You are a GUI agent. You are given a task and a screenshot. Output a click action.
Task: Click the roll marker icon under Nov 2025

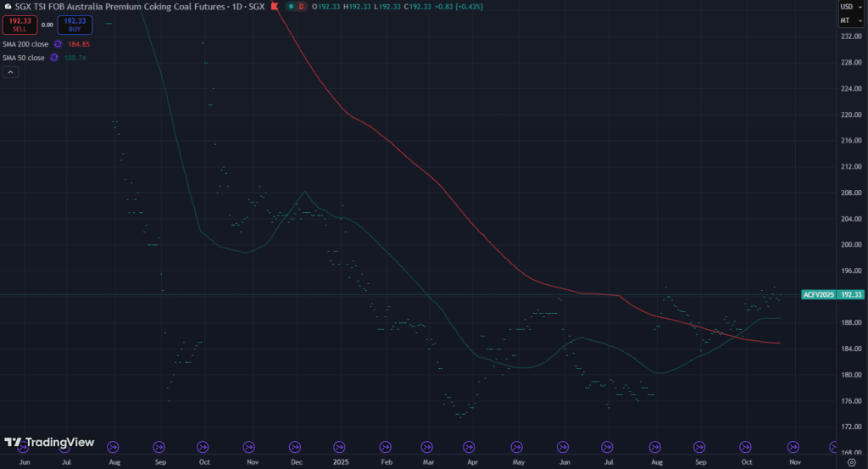coord(793,447)
